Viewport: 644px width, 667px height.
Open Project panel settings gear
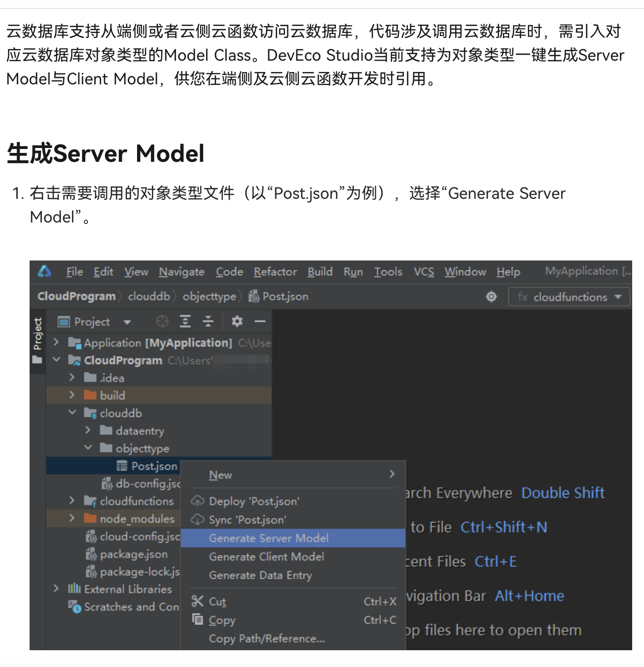click(x=237, y=322)
